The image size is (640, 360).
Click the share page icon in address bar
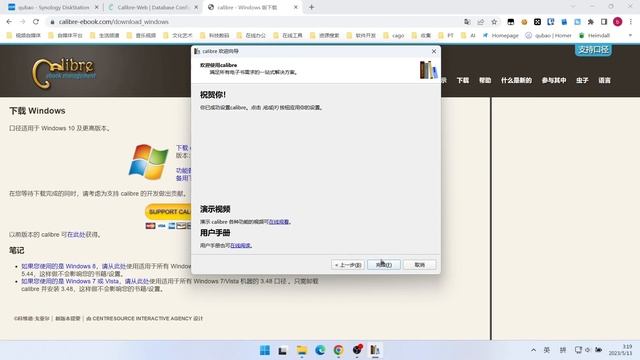click(x=481, y=22)
